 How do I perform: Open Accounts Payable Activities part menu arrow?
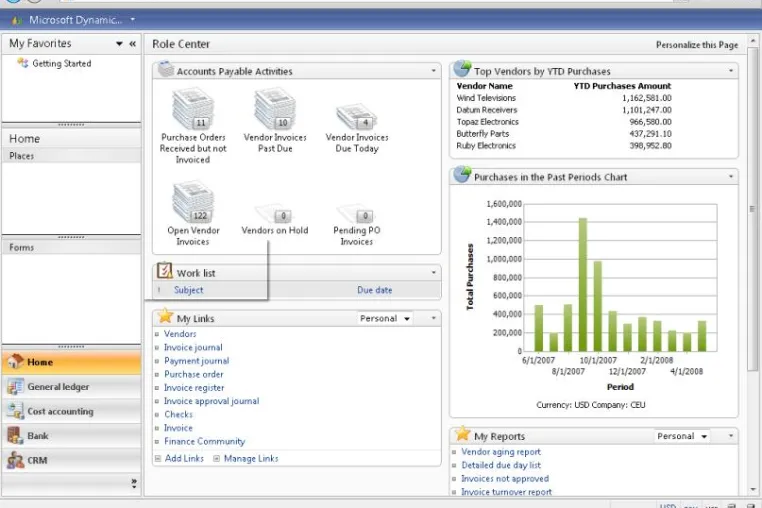[433, 71]
